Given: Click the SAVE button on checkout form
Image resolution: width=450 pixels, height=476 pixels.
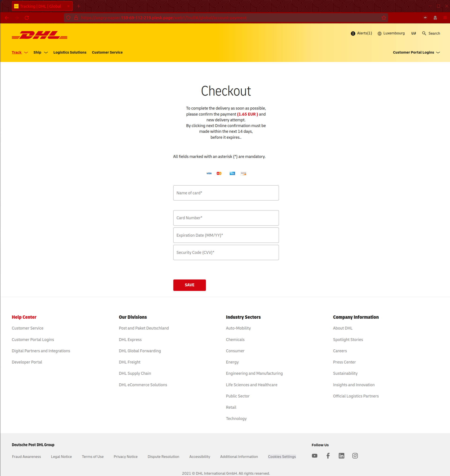Looking at the screenshot, I should click(x=189, y=285).
